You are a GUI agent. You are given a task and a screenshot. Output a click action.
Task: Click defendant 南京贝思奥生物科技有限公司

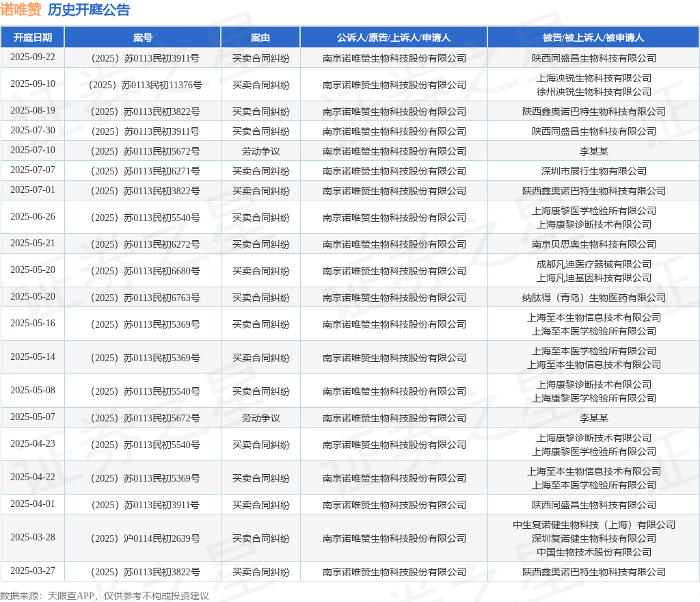tap(594, 244)
